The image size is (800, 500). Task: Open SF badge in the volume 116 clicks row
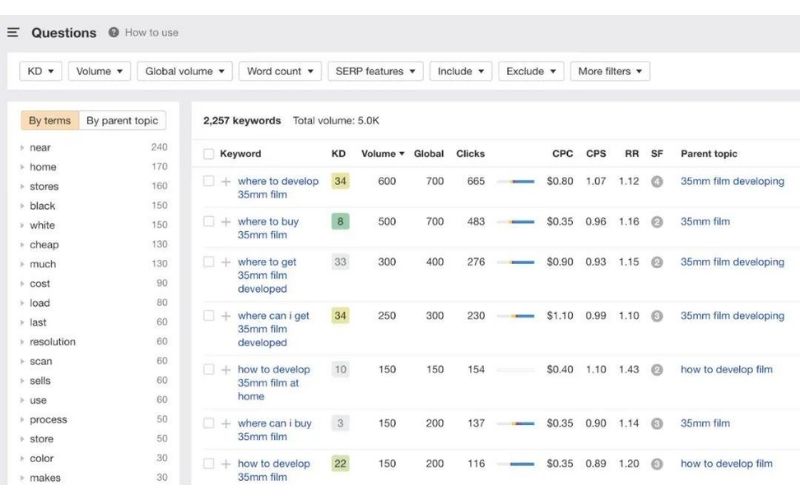click(657, 464)
